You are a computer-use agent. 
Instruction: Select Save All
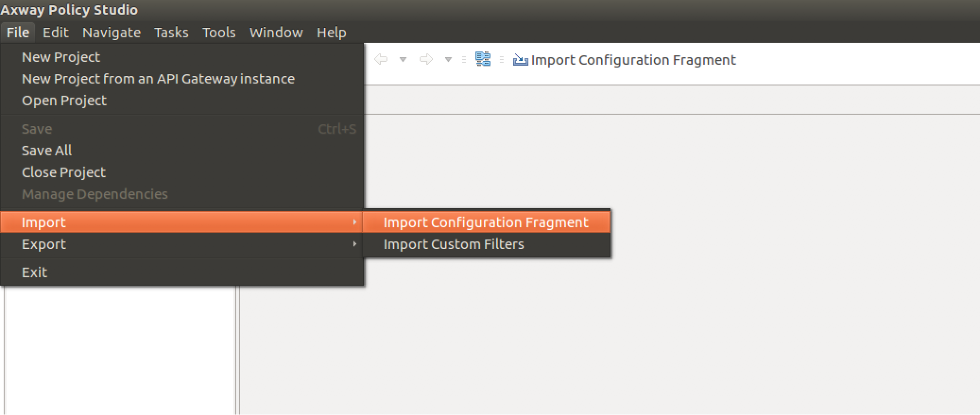(182, 150)
